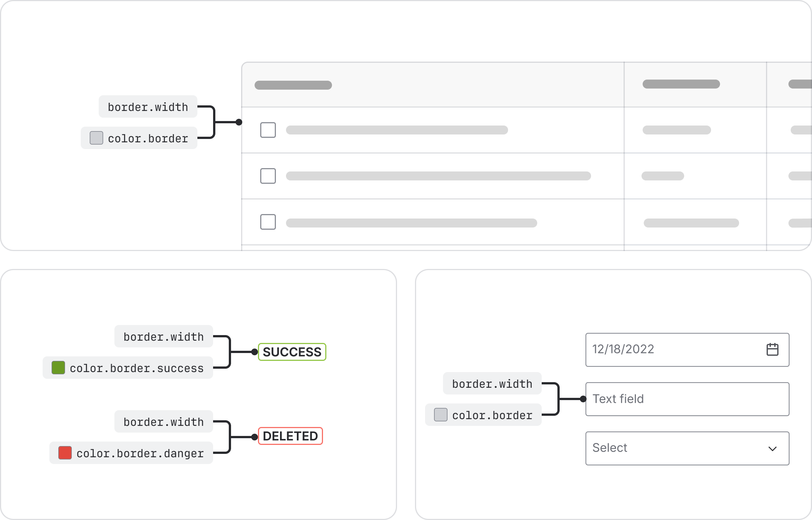This screenshot has width=812, height=520.
Task: Select the gray color.border swatch beside the table
Action: (96, 138)
